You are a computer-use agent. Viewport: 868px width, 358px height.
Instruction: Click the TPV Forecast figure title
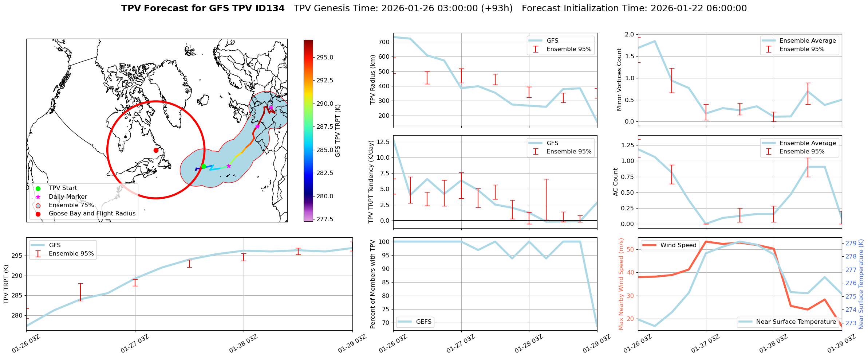pyautogui.click(x=203, y=8)
